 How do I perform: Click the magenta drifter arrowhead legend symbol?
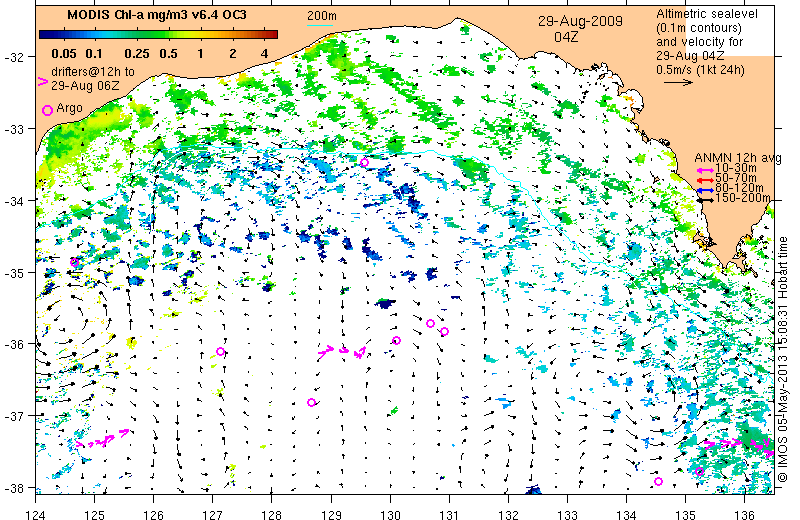point(43,82)
